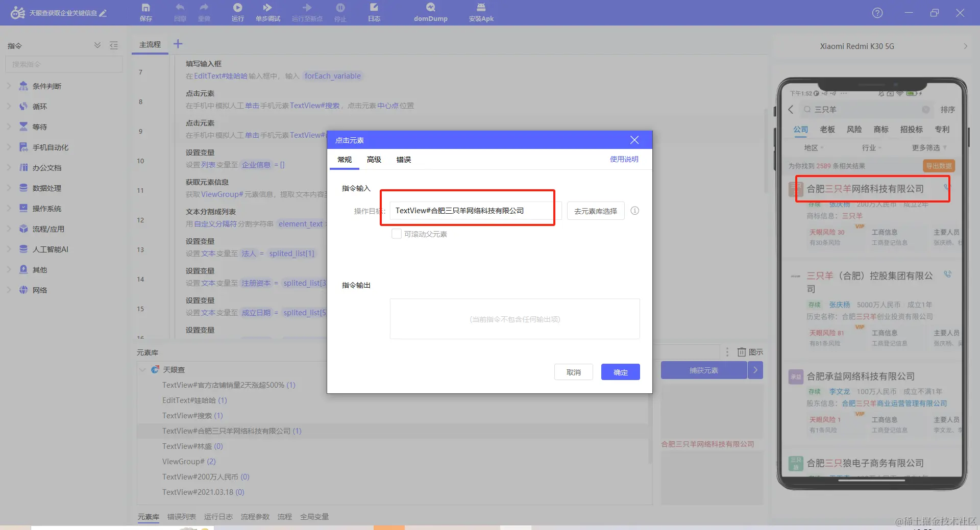The width and height of the screenshot is (980, 530).
Task: Click the 操作目标 input field
Action: click(x=476, y=211)
